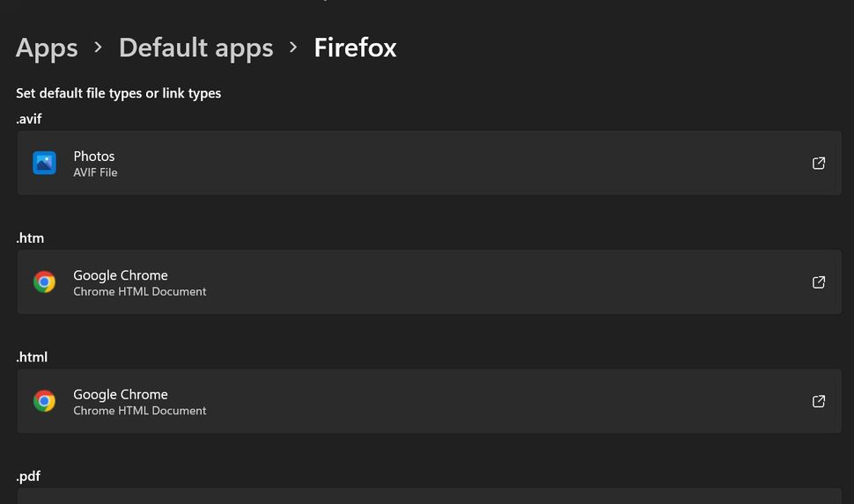
Task: Select the Firefox breadcrumb title
Action: pos(355,47)
